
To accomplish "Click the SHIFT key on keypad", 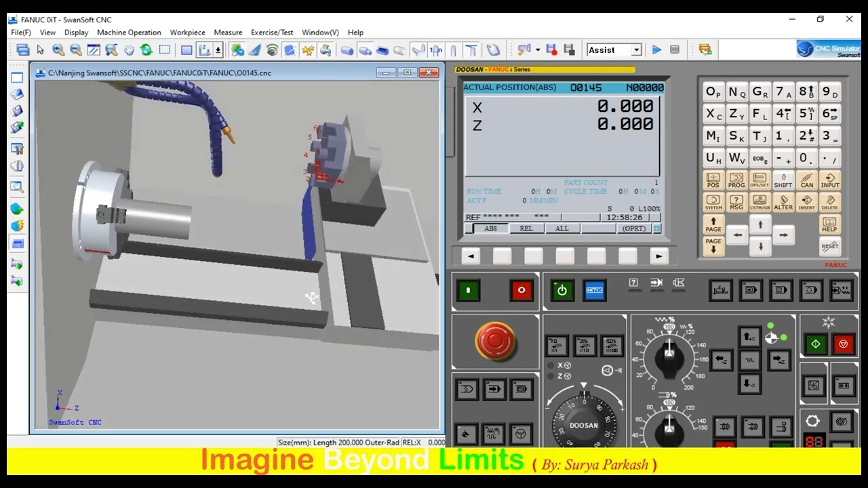I will 783,180.
